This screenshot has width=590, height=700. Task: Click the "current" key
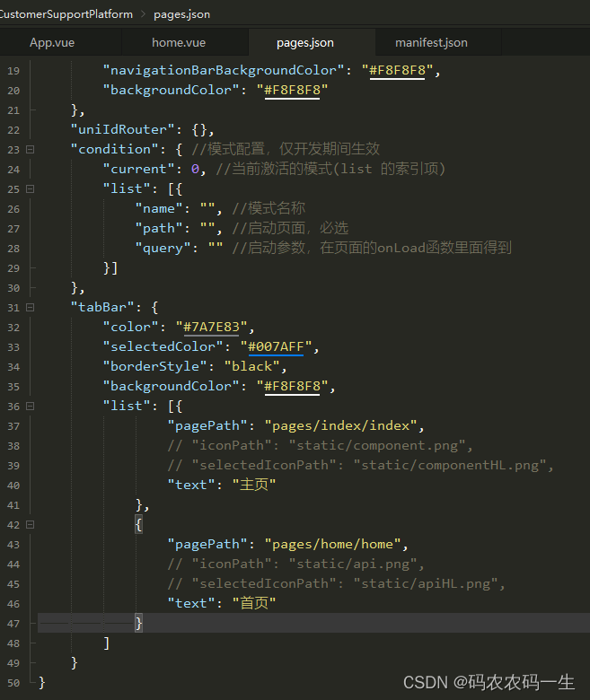tap(139, 169)
